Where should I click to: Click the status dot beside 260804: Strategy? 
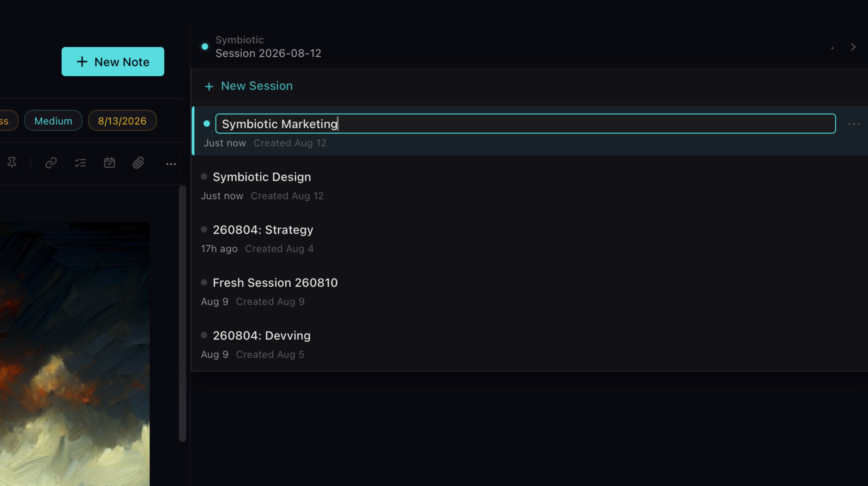tap(204, 229)
